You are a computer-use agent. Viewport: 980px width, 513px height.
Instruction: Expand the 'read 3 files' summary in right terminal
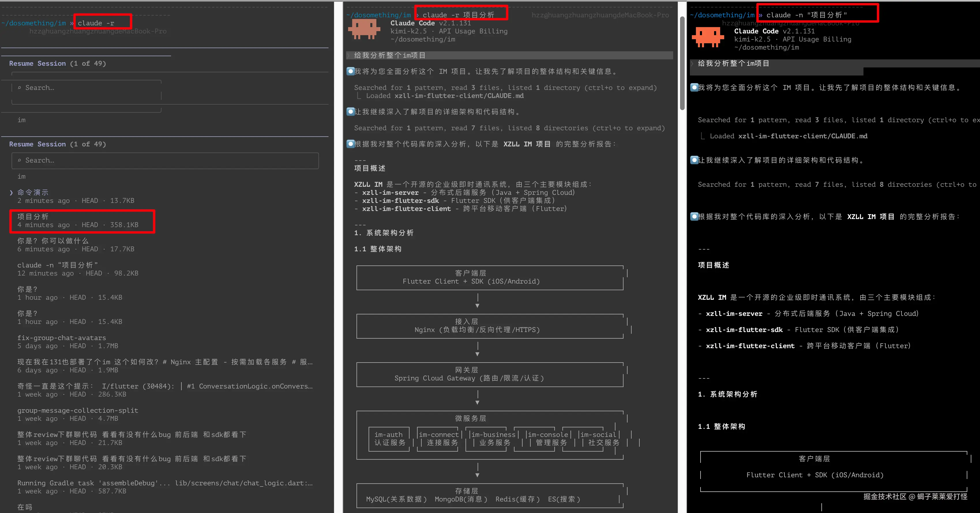[x=839, y=120]
